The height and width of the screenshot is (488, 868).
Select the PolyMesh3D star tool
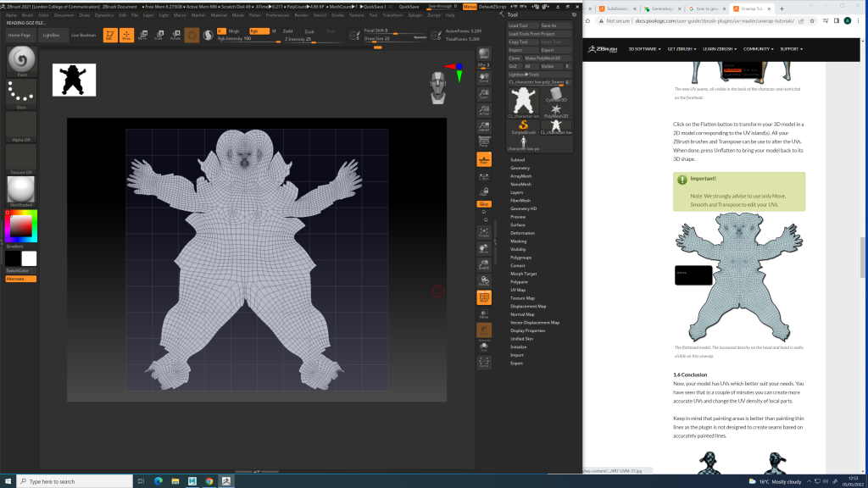pyautogui.click(x=556, y=111)
